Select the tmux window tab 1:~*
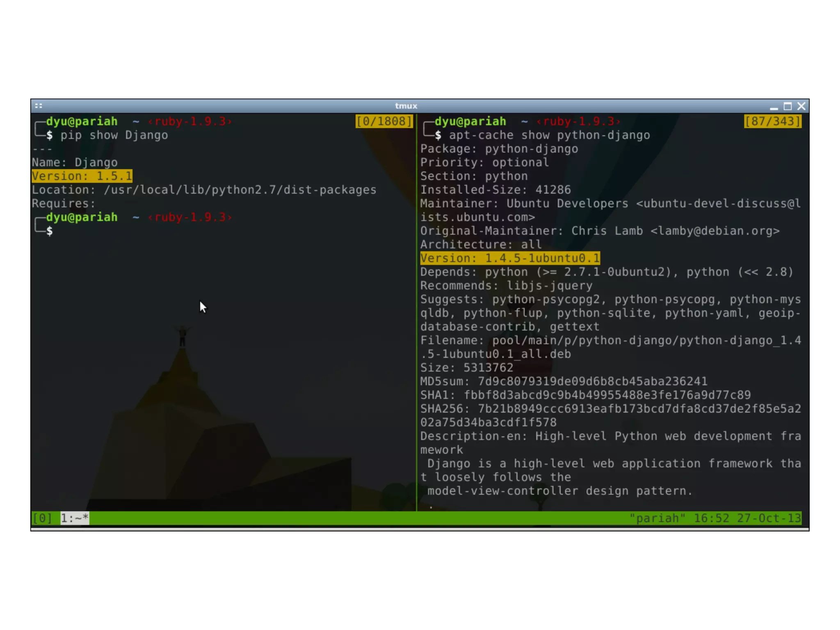 point(75,518)
